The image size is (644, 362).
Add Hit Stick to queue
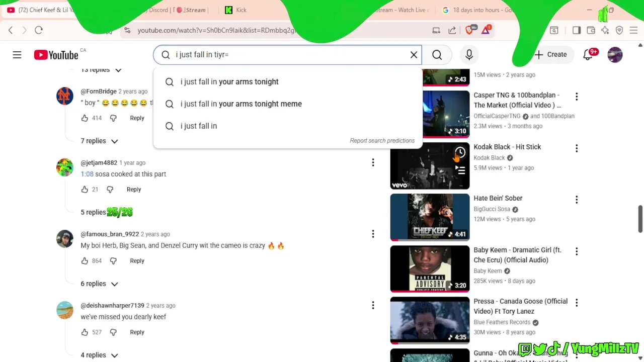click(460, 170)
